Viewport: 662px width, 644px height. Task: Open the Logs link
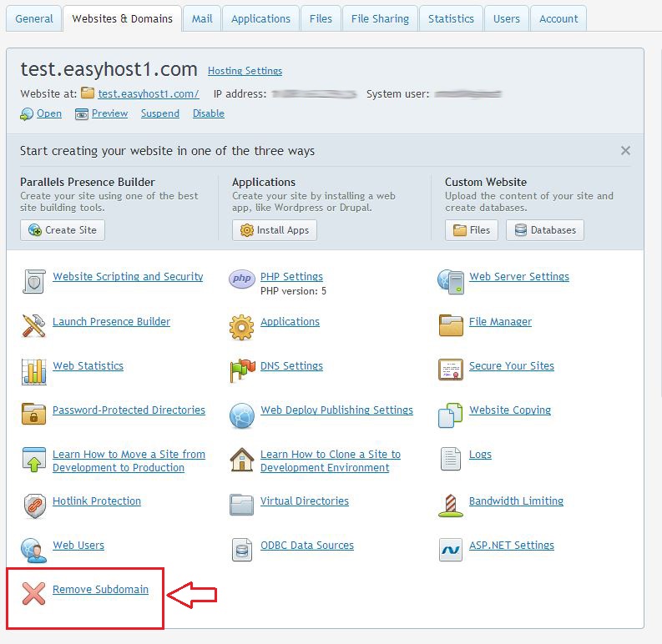(481, 455)
